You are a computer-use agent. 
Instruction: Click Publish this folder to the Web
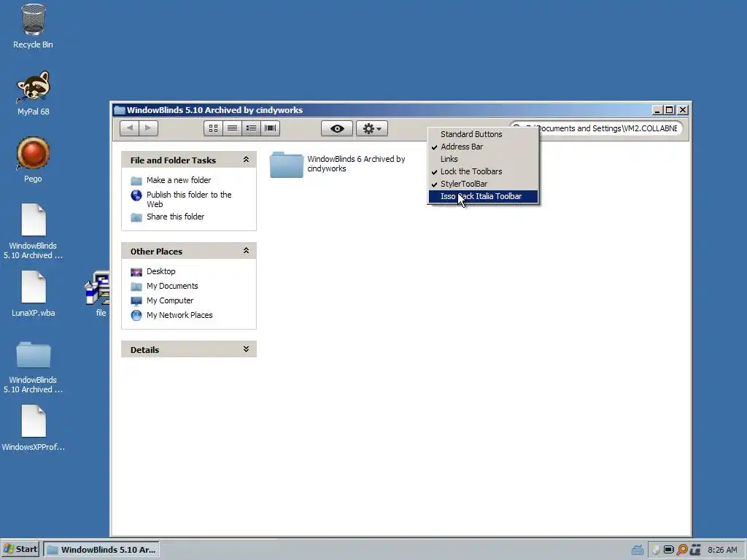[189, 200]
